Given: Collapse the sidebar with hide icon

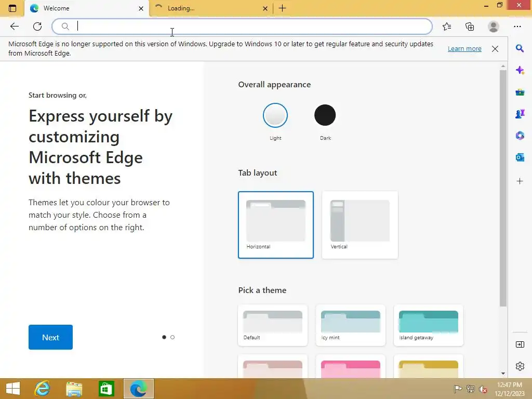Looking at the screenshot, I should tap(520, 345).
